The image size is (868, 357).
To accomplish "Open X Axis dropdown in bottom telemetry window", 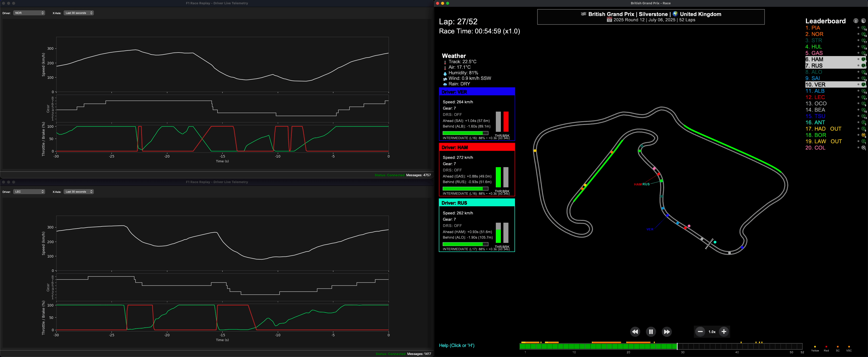I will (78, 191).
